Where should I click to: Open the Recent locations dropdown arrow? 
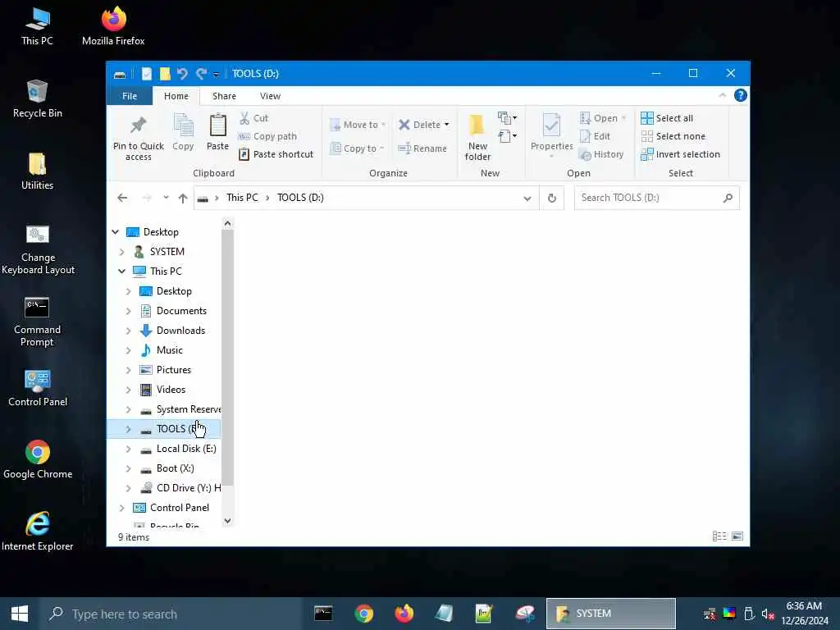tap(166, 198)
